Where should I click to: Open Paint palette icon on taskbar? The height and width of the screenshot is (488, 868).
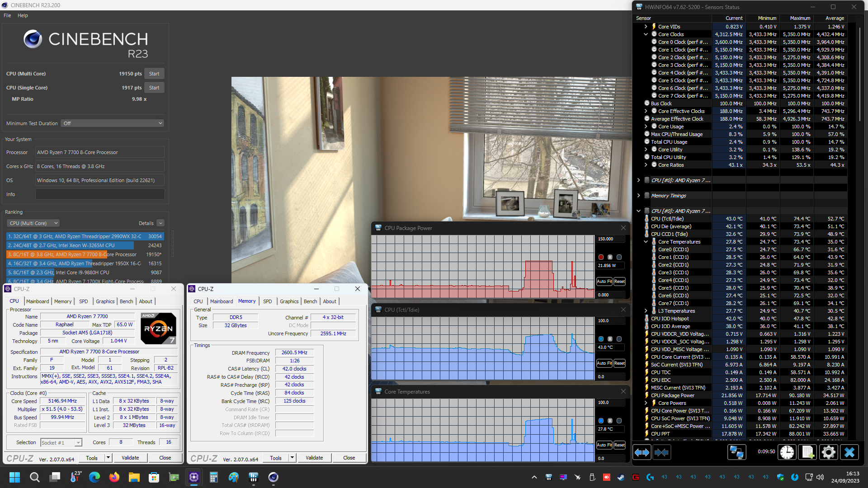[234, 477]
